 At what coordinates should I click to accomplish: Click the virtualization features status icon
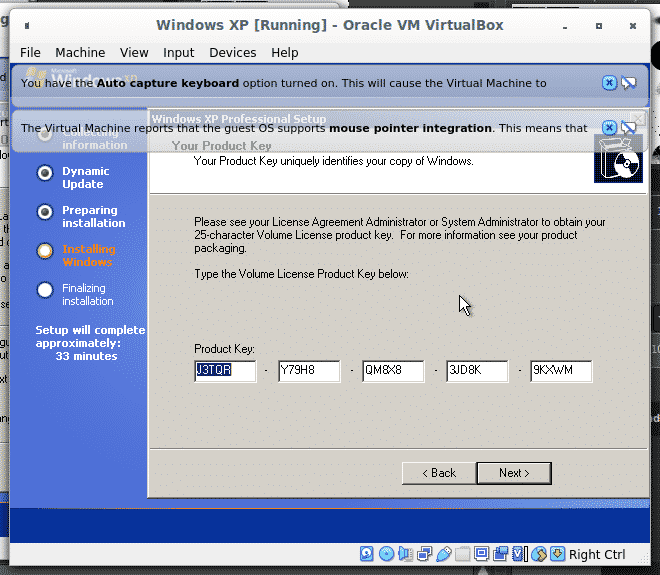click(x=519, y=554)
